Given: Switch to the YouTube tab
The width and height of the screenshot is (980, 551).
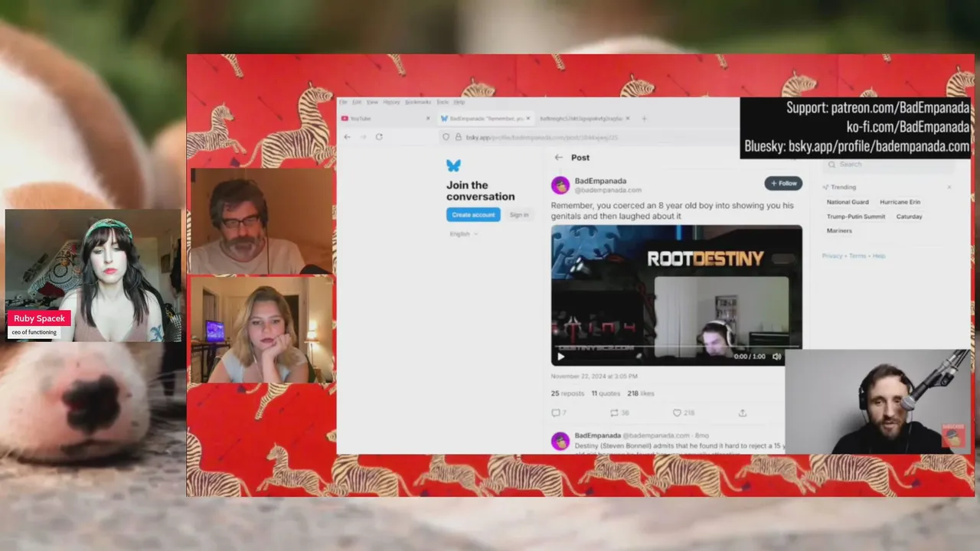Looking at the screenshot, I should point(387,119).
